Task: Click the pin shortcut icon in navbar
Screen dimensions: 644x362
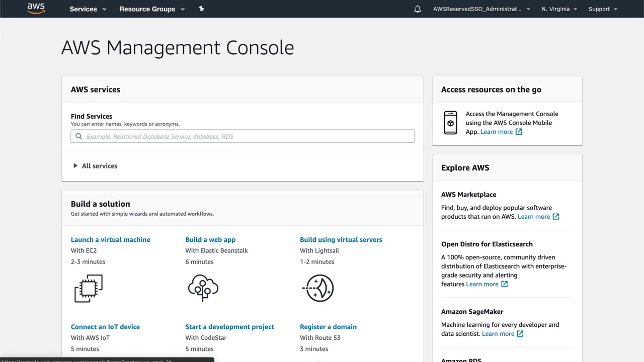Action: (x=201, y=9)
